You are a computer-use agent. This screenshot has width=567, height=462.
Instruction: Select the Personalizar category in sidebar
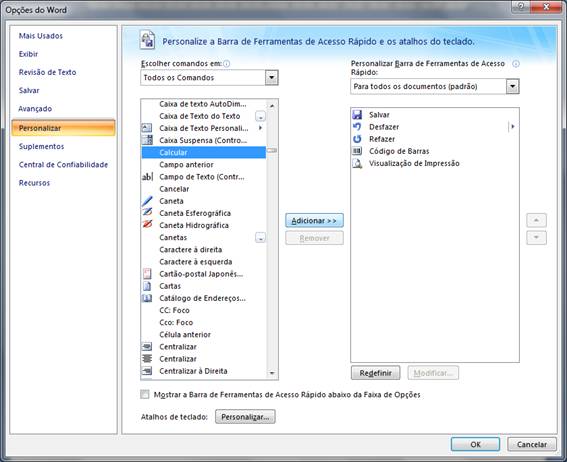point(63,128)
